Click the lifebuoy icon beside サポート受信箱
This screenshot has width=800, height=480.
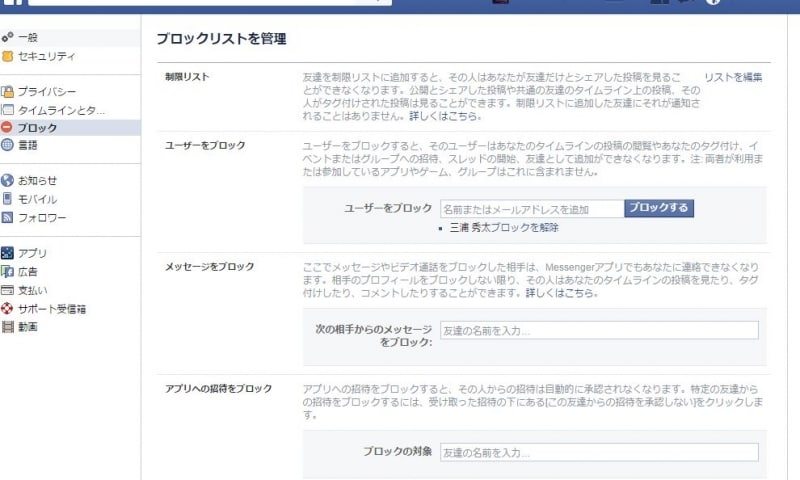tap(7, 308)
